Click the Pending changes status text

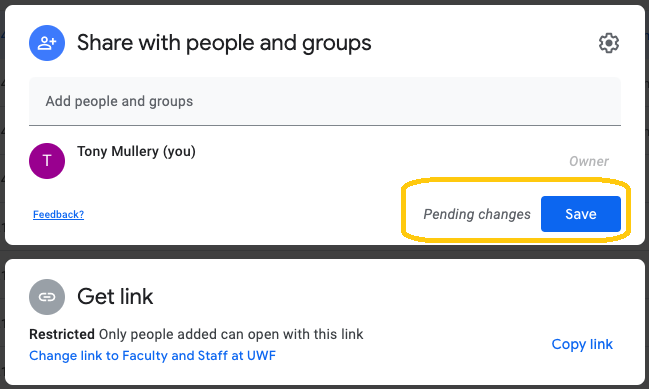[x=477, y=214]
